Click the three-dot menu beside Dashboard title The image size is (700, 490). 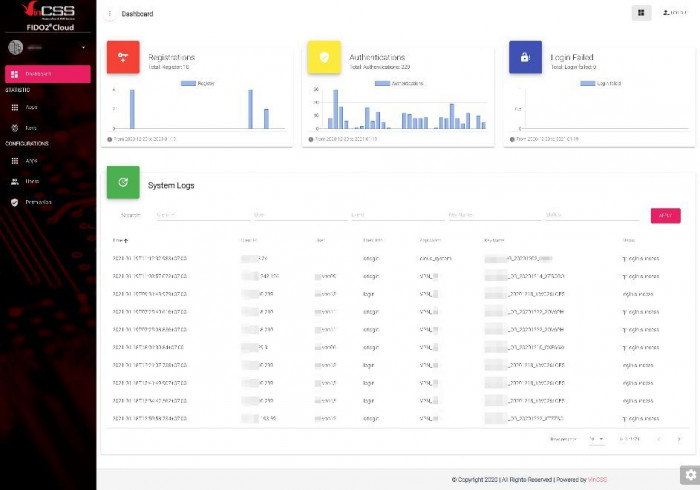110,14
